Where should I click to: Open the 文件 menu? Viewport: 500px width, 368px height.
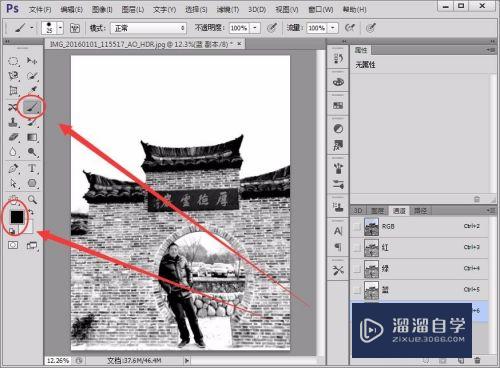[40, 10]
